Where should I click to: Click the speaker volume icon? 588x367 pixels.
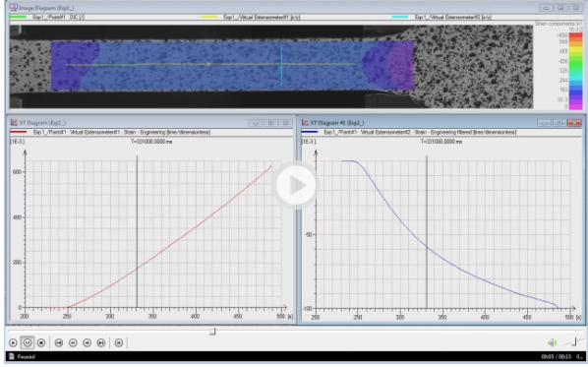pyautogui.click(x=553, y=342)
